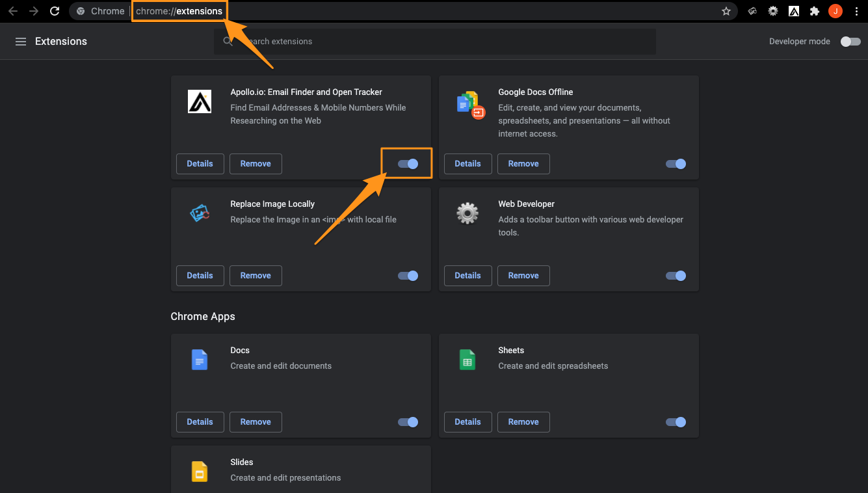Screen dimensions: 868x493
Task: Click the Developer mode label
Action: pos(800,42)
